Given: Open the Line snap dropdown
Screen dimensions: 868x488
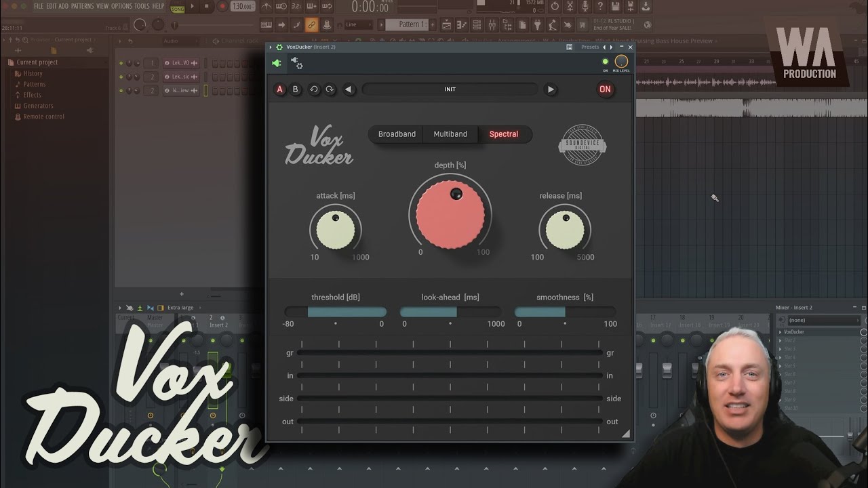Looking at the screenshot, I should (x=357, y=24).
